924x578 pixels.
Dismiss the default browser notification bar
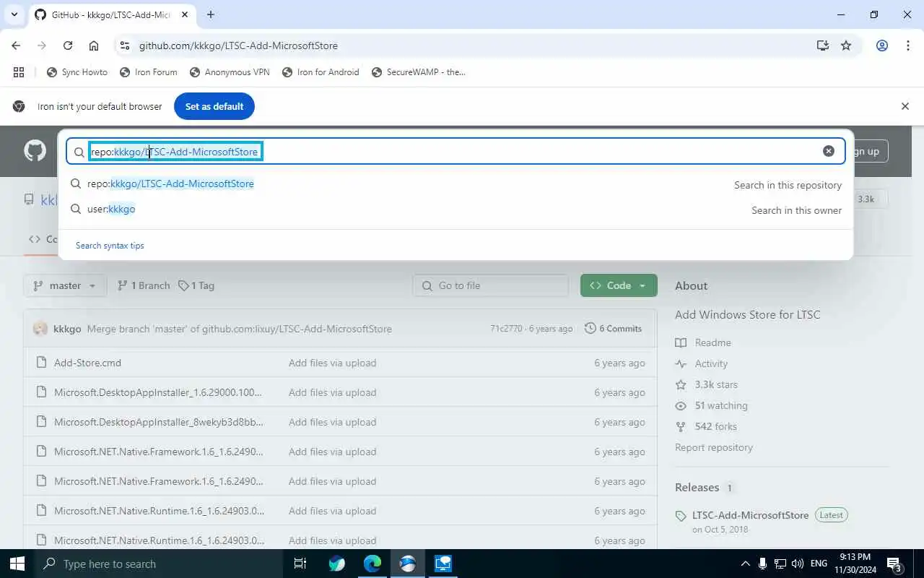tap(905, 106)
